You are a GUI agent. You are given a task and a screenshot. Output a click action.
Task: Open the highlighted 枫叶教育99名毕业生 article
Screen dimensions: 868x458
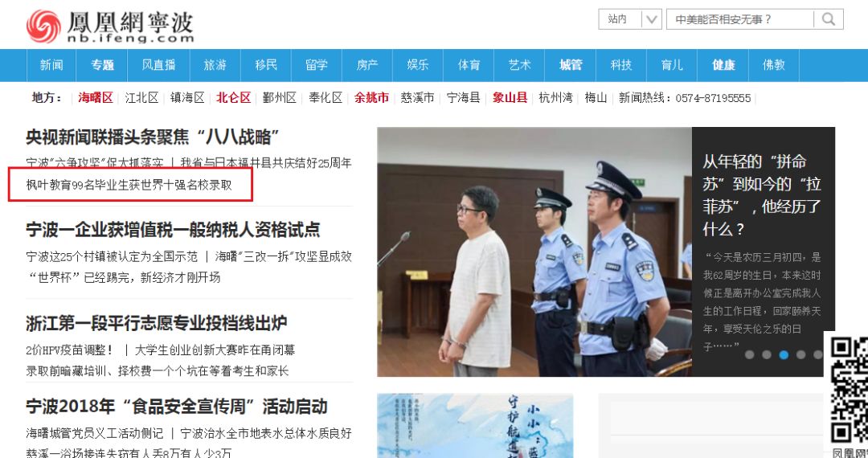[129, 185]
